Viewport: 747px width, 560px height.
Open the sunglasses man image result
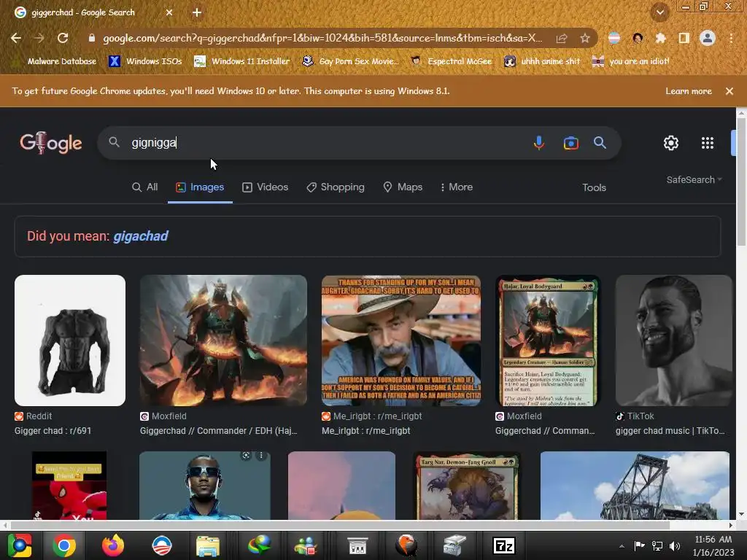(x=205, y=486)
